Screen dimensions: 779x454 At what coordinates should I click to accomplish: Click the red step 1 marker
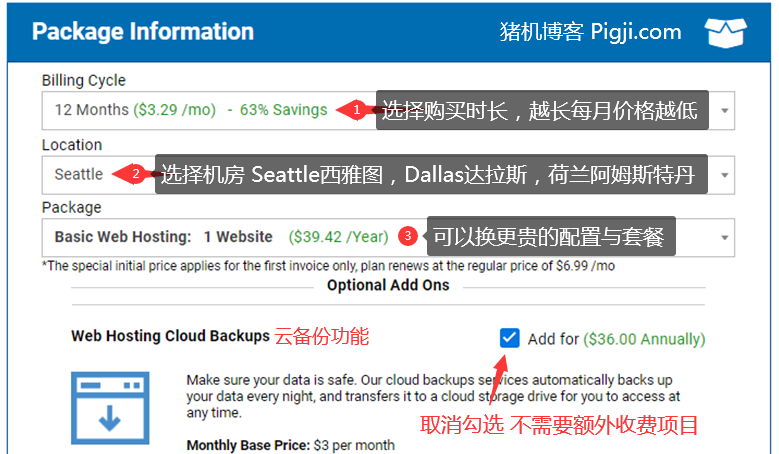[x=358, y=110]
